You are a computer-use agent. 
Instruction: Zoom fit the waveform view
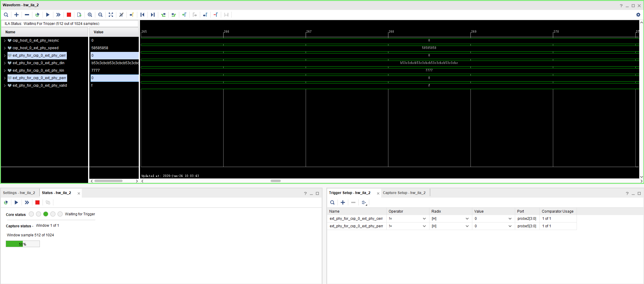[111, 15]
